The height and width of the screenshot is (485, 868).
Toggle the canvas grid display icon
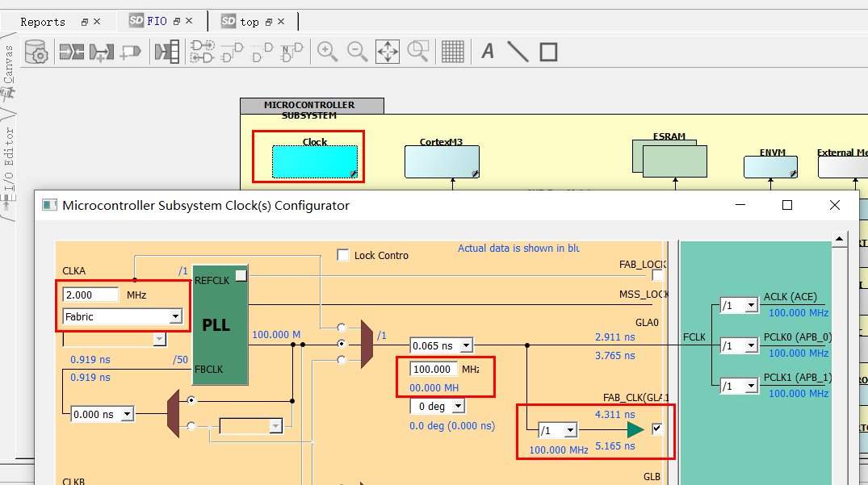point(453,52)
